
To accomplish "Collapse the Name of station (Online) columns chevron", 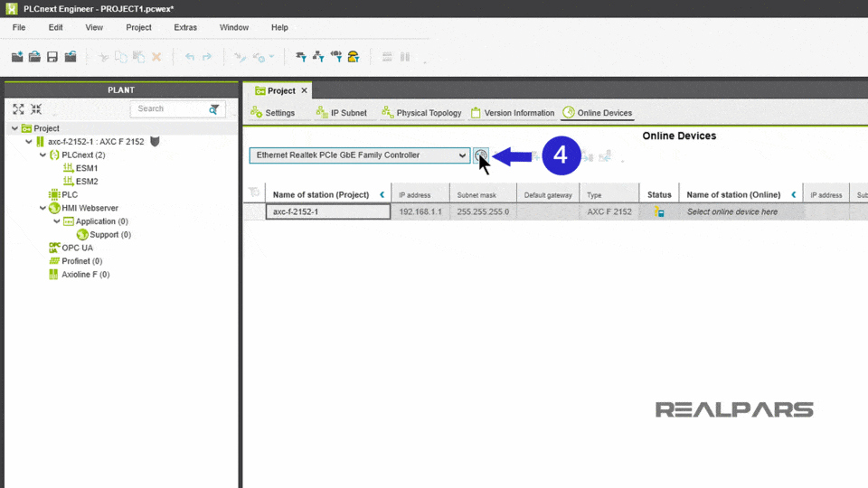I will (794, 195).
